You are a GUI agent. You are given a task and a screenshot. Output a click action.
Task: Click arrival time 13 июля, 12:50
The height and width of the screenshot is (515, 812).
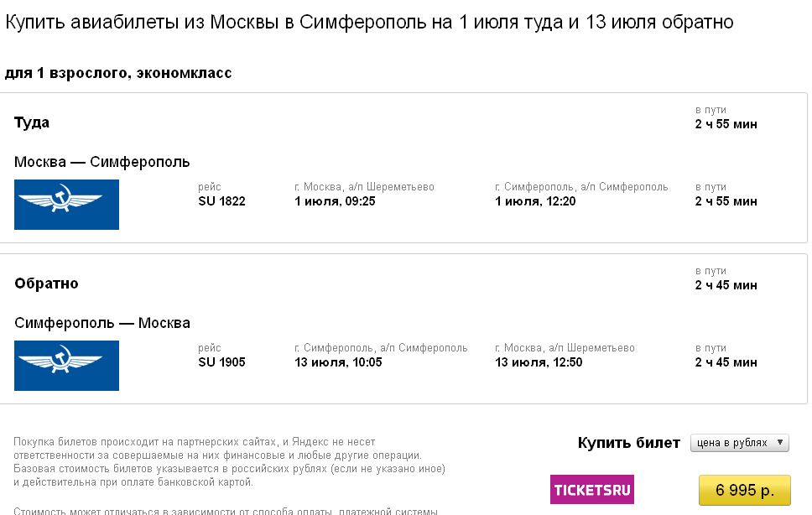click(x=539, y=362)
